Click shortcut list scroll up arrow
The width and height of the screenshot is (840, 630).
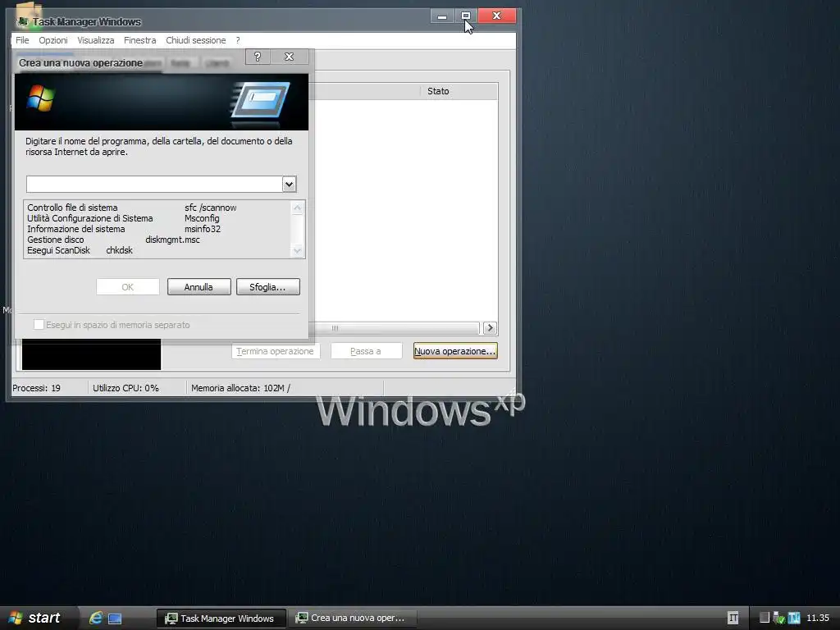point(297,208)
